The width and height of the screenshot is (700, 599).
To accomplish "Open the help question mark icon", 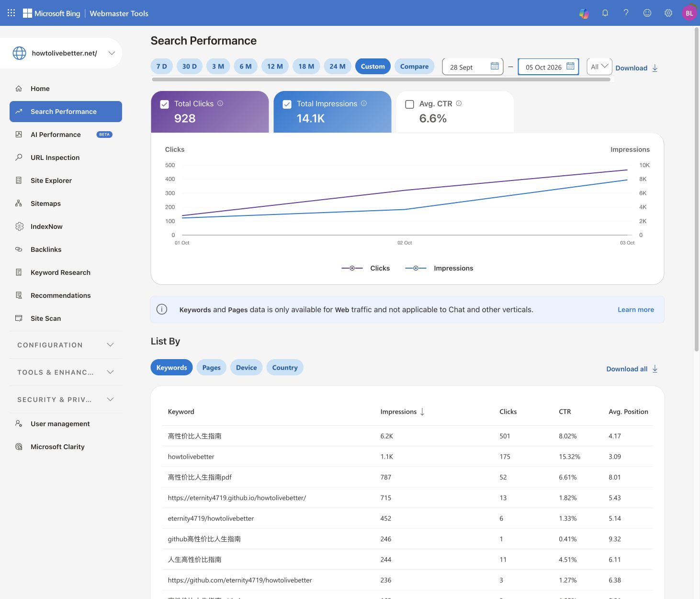I will coord(626,13).
